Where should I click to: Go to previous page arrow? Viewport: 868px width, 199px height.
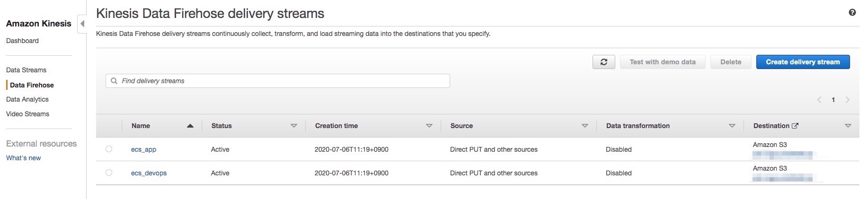(x=819, y=100)
